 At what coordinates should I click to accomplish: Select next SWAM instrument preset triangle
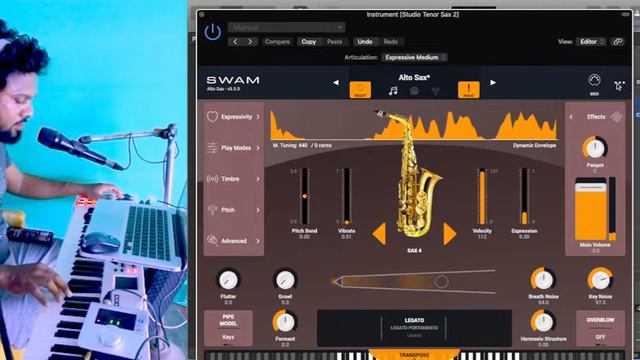(493, 83)
